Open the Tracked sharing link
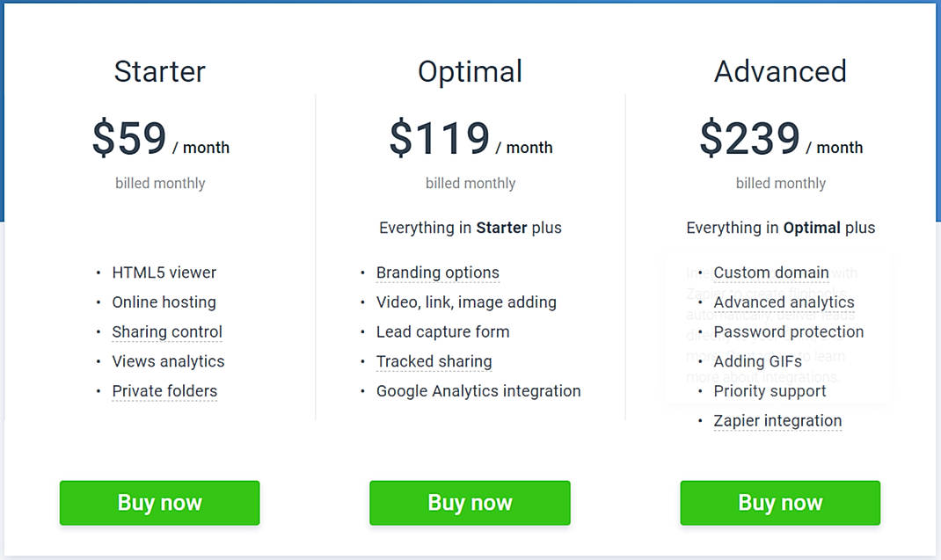 point(434,361)
